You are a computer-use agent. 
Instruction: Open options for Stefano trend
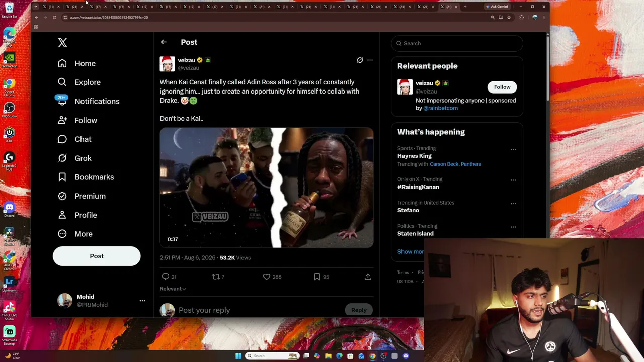(513, 204)
